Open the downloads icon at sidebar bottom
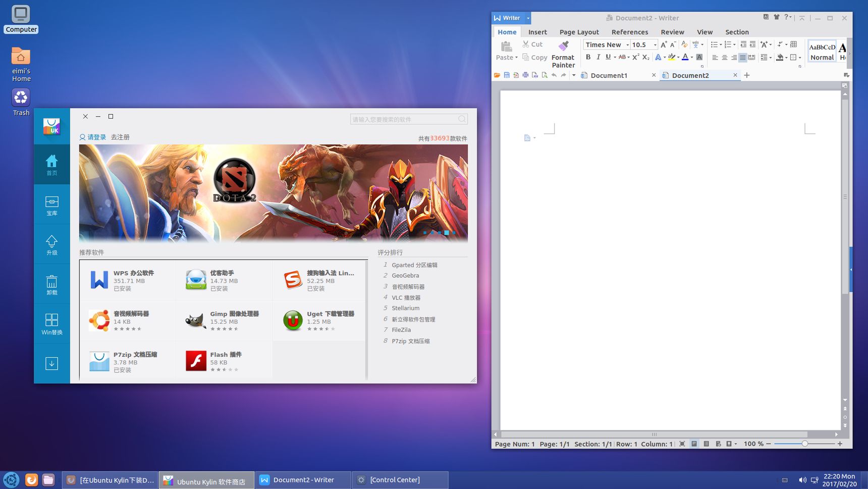The width and height of the screenshot is (868, 489). pyautogui.click(x=51, y=363)
